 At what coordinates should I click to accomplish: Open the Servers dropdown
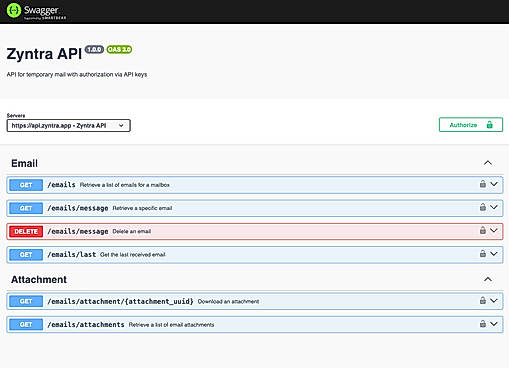coord(68,126)
